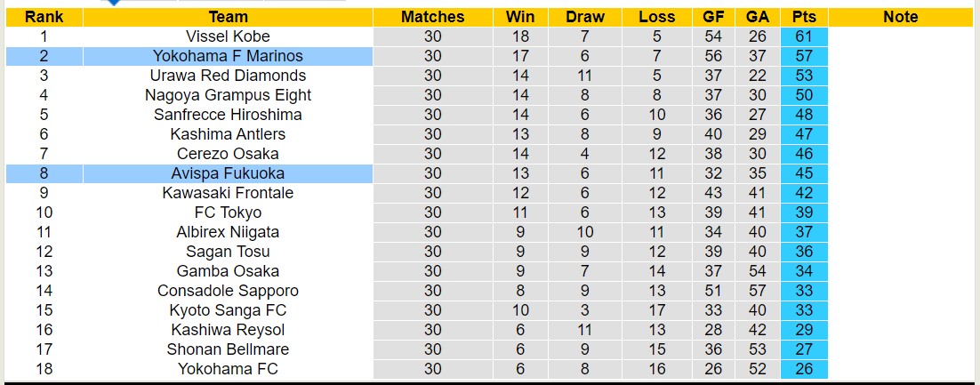This screenshot has width=980, height=385.
Task: Click the Pts column header
Action: coord(804,17)
